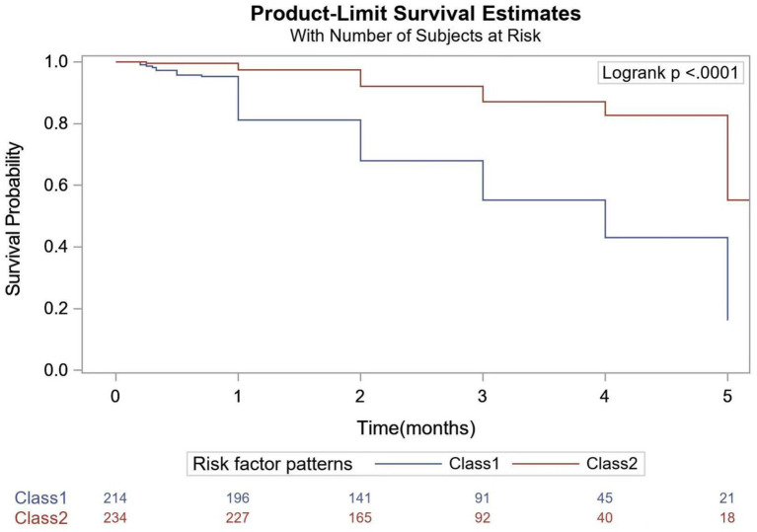Select the Class2 legend label

(612, 464)
